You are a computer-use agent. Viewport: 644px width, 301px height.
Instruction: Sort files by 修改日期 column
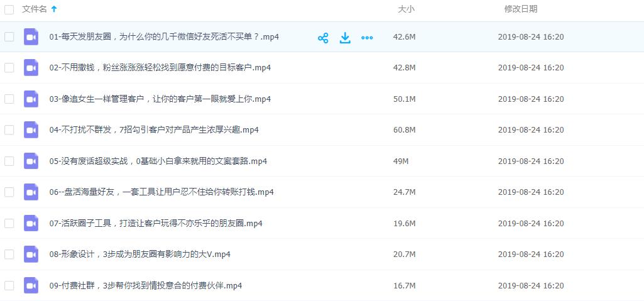[520, 9]
